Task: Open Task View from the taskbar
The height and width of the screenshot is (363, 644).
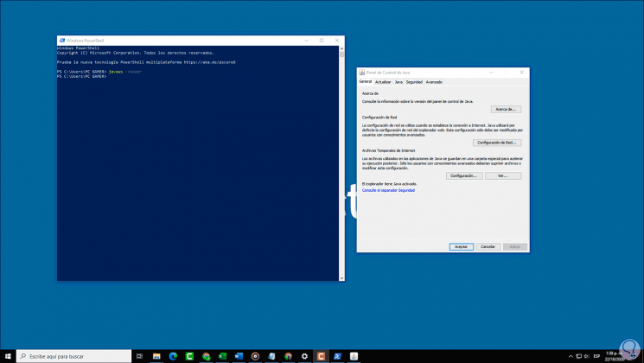Action: click(140, 356)
